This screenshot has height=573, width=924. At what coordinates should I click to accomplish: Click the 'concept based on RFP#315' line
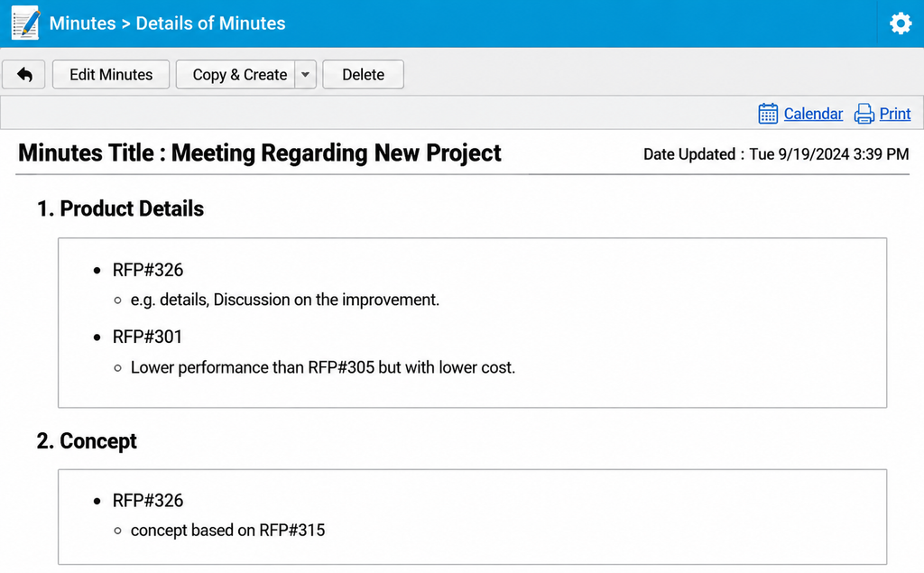(x=227, y=530)
